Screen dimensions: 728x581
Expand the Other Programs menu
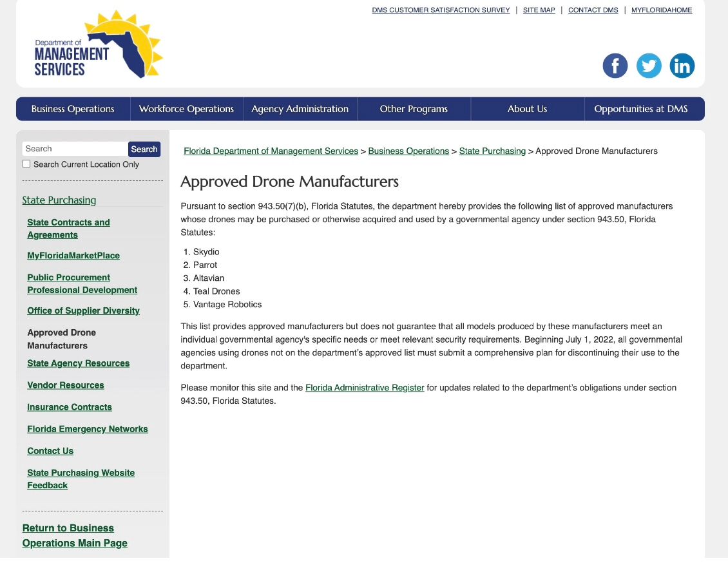click(x=414, y=109)
